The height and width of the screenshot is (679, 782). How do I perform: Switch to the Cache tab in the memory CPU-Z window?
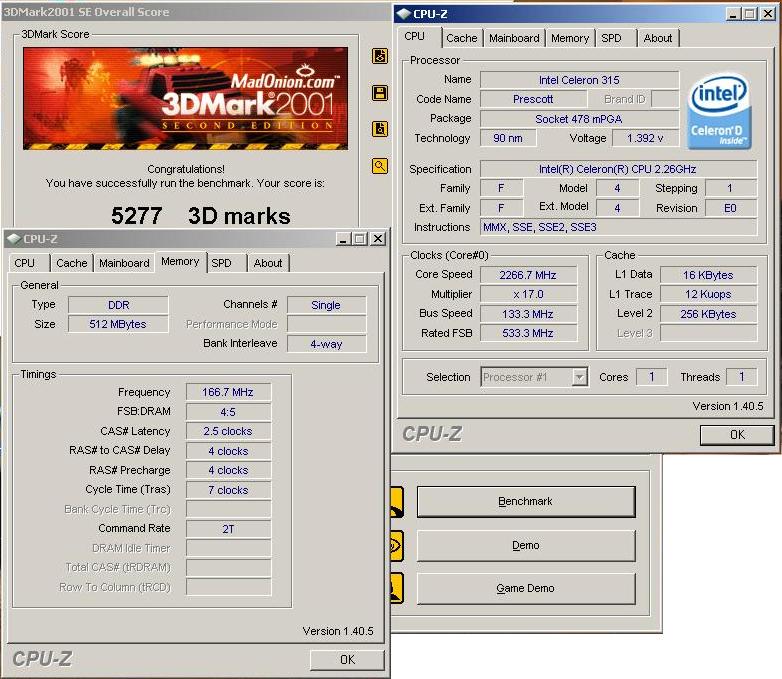click(x=71, y=263)
